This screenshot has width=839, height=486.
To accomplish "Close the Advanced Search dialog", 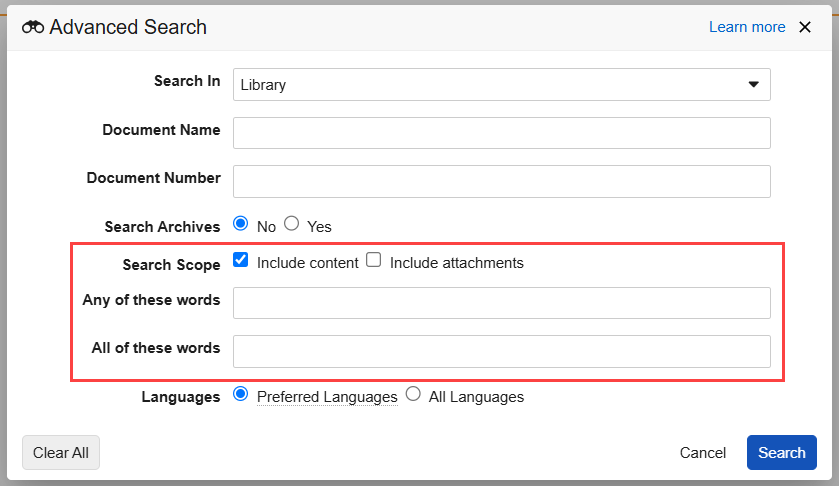I will [805, 27].
